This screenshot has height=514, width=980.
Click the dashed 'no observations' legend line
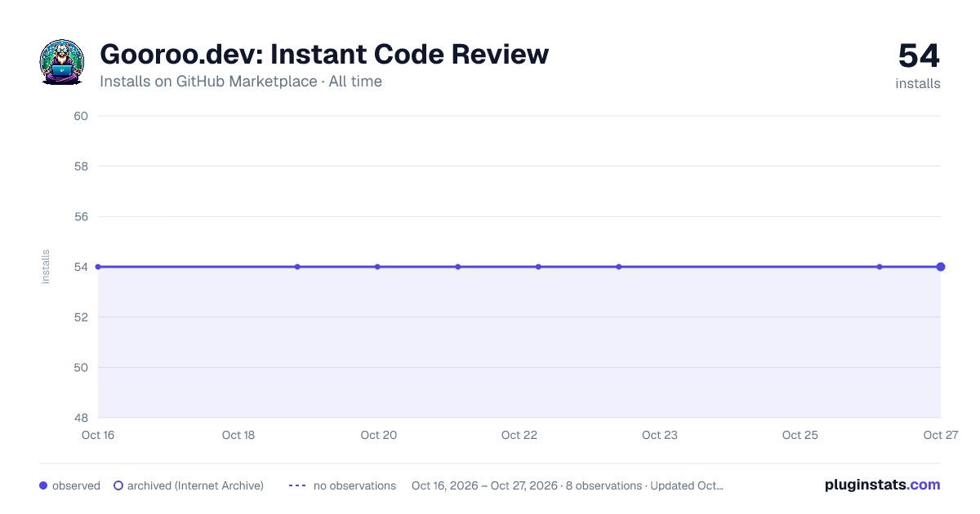point(297,485)
